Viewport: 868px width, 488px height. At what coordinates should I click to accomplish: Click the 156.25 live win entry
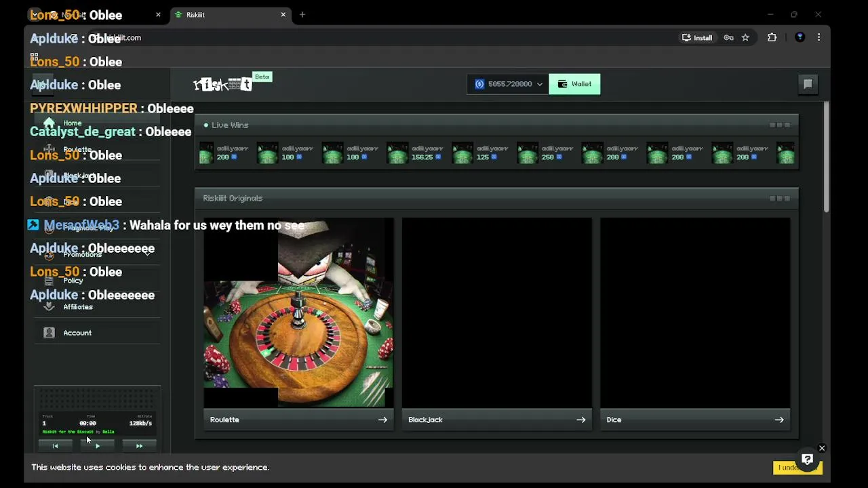click(x=415, y=153)
